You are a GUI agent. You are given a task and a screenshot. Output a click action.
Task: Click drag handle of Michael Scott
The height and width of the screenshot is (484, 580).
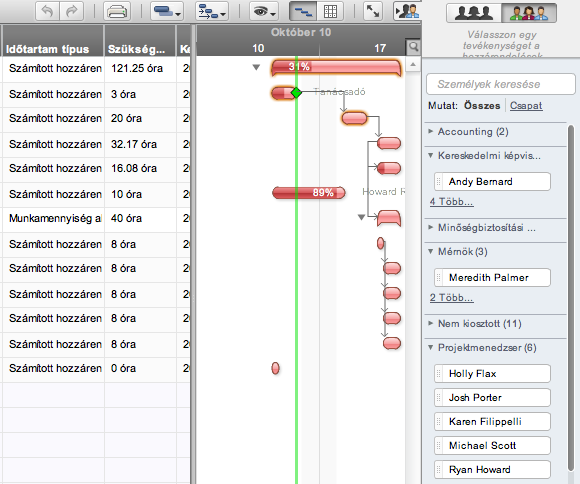pyautogui.click(x=439, y=446)
